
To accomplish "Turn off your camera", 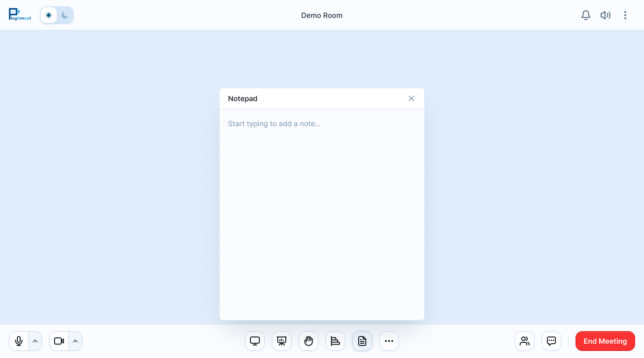I will point(59,341).
